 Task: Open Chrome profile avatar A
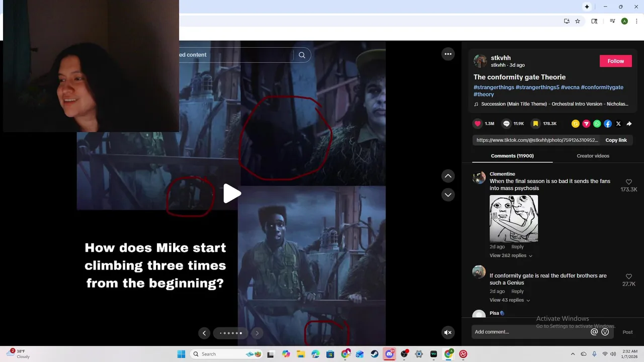624,21
